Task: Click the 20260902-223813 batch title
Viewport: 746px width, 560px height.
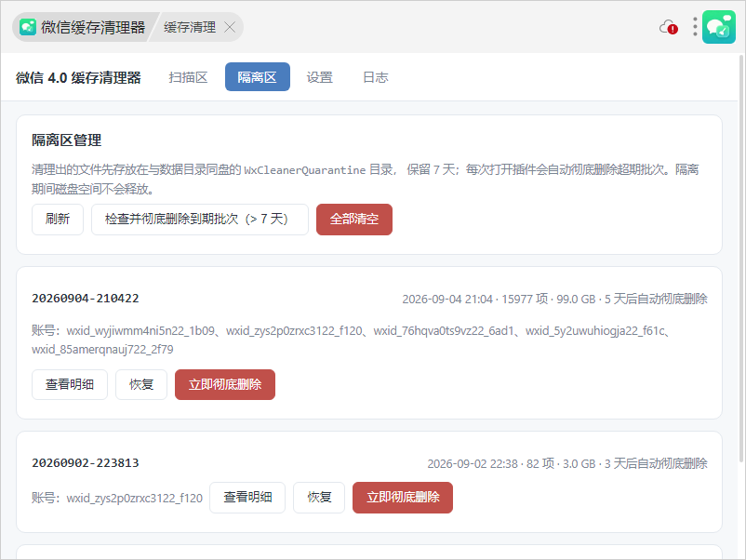Action: tap(86, 463)
